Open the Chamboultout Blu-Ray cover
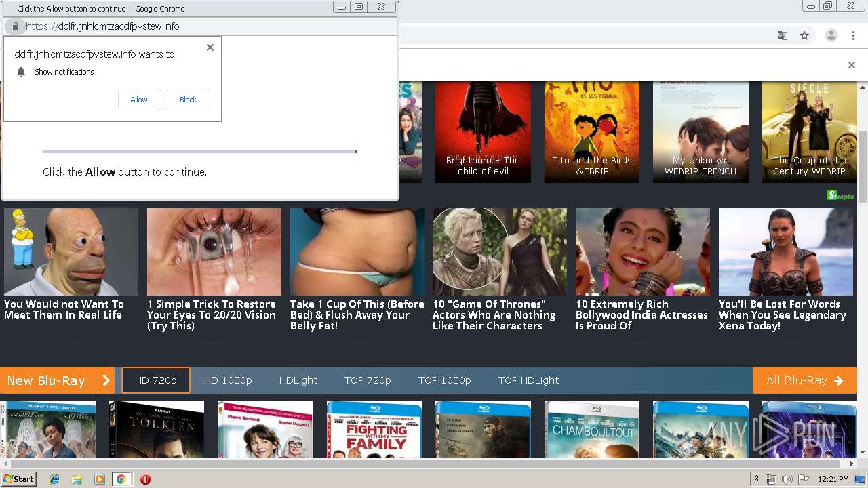This screenshot has width=868, height=488. pos(592,429)
